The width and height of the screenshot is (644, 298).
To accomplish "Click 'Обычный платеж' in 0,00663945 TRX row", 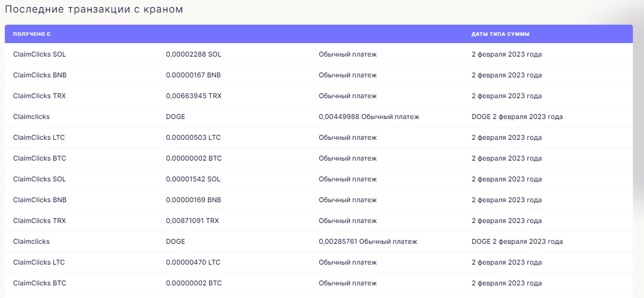I will pos(347,96).
